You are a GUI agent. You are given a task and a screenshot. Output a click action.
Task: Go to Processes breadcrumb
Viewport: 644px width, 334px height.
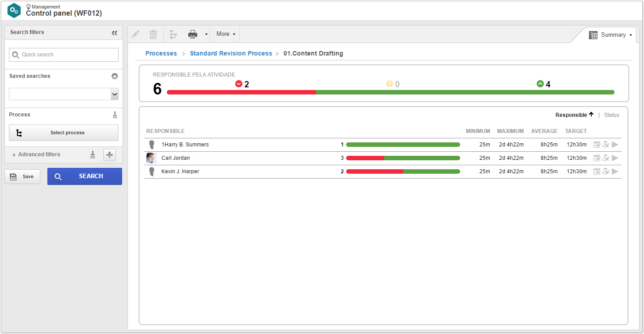(x=161, y=53)
